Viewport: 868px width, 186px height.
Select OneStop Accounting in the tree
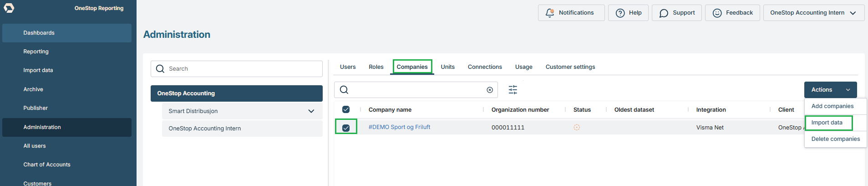[236, 93]
